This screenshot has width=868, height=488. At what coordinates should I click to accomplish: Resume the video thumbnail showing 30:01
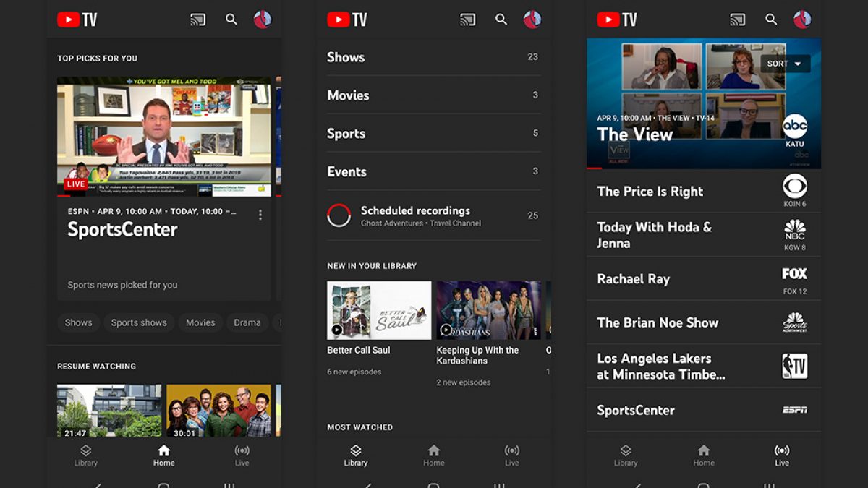[x=218, y=410]
